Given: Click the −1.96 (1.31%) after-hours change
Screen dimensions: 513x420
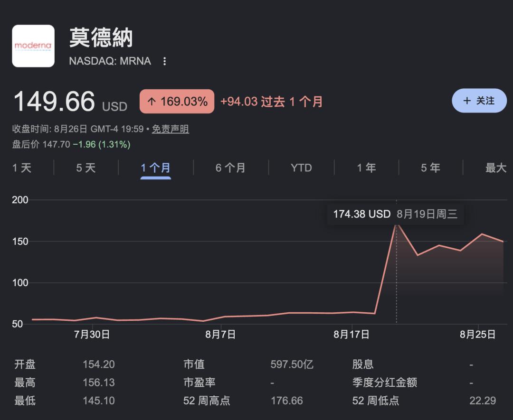Looking at the screenshot, I should click(102, 144).
